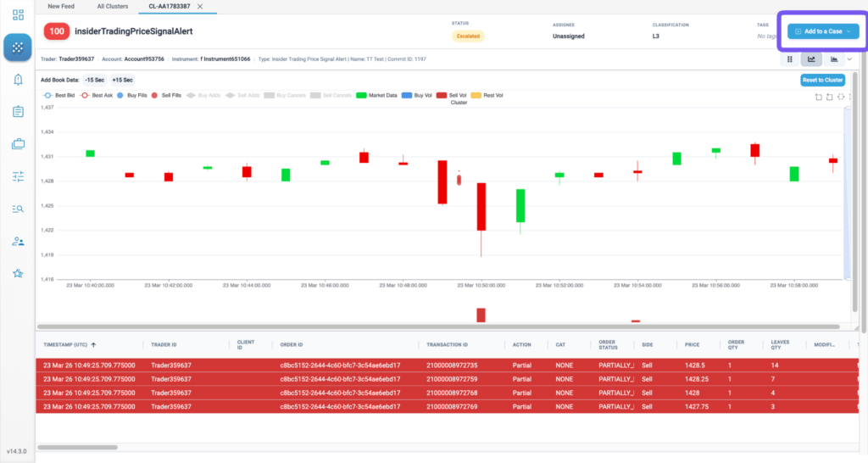Click the Reset to Cluster button
Viewport: 868px width, 463px height.
[x=822, y=80]
